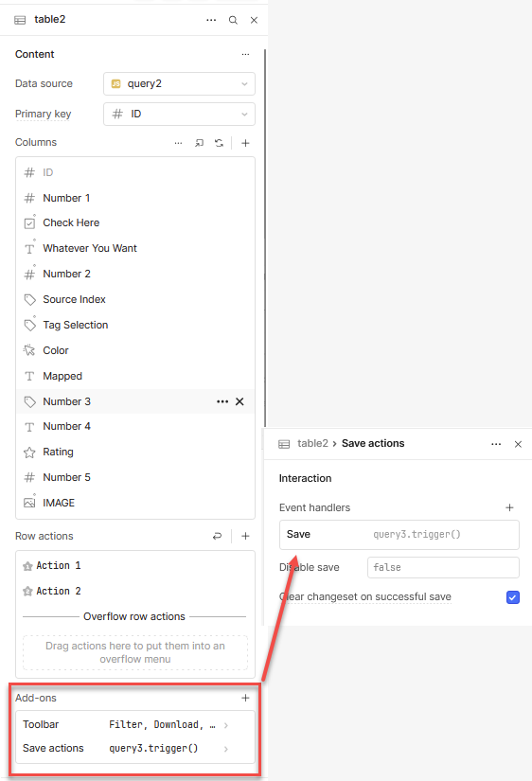
Task: Click the regenerate columns refresh icon
Action: pyautogui.click(x=220, y=143)
